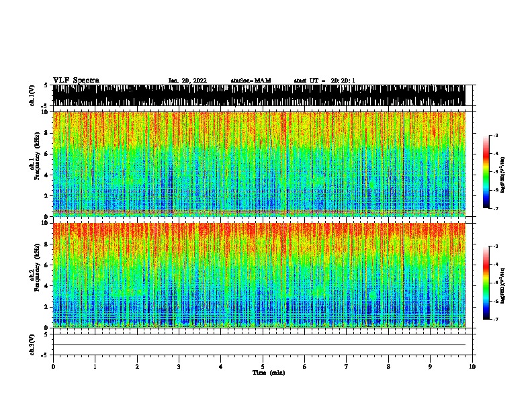Click the "6" kHz tick of ch.2 frequency axis
Viewport: 532px width, 411px height.
click(x=46, y=265)
